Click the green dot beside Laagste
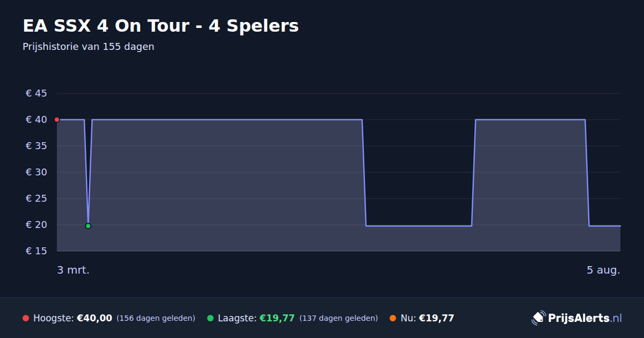The height and width of the screenshot is (338, 644). tap(210, 318)
